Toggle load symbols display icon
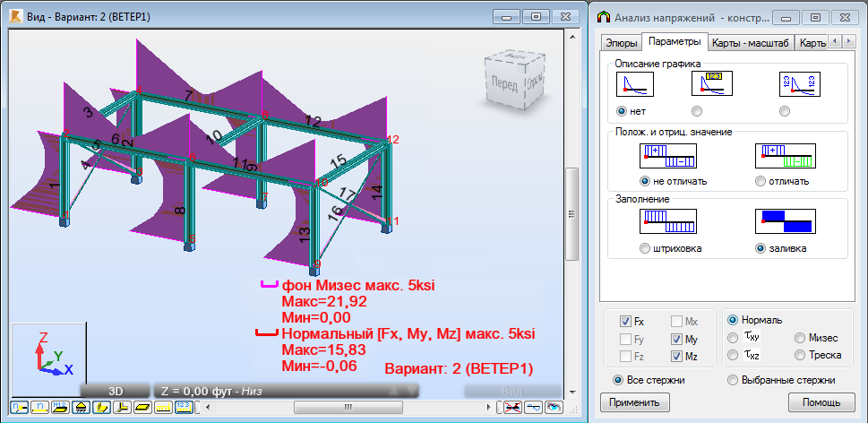 pos(163,408)
